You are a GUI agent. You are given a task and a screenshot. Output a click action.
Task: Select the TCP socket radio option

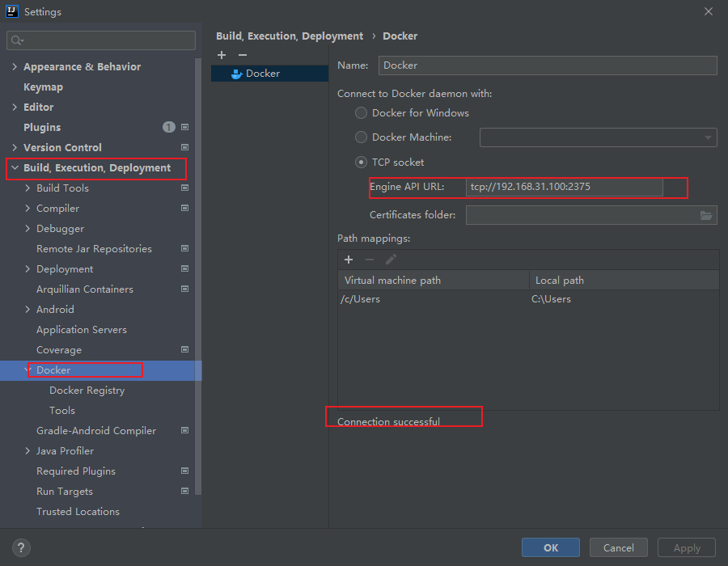click(x=361, y=163)
